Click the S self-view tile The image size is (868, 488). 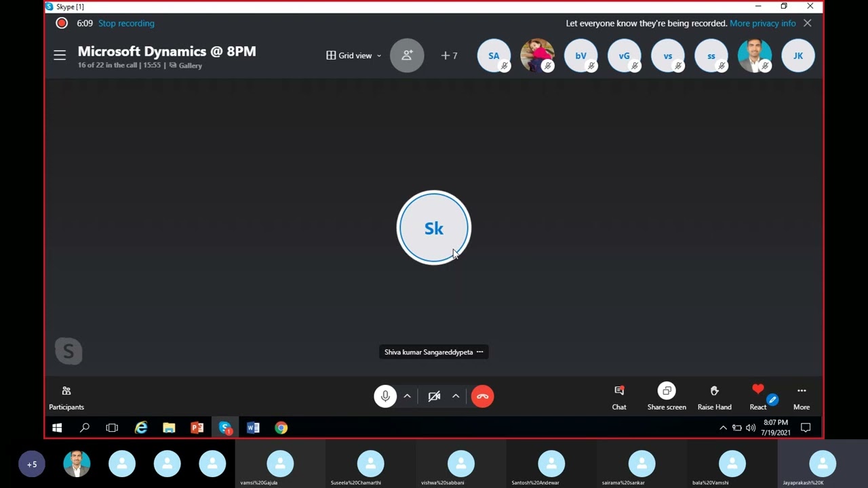point(68,351)
